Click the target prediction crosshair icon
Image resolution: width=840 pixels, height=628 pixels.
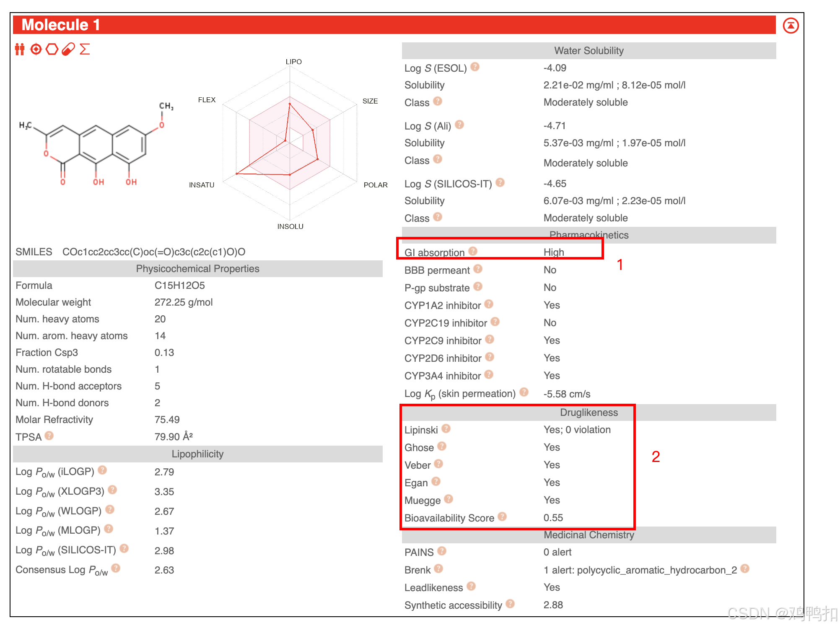[36, 49]
